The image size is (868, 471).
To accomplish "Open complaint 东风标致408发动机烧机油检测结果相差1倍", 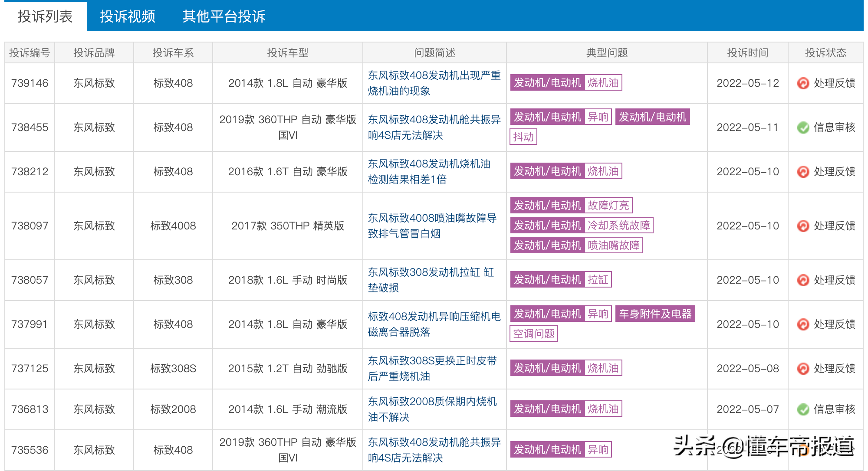I will pos(429,172).
